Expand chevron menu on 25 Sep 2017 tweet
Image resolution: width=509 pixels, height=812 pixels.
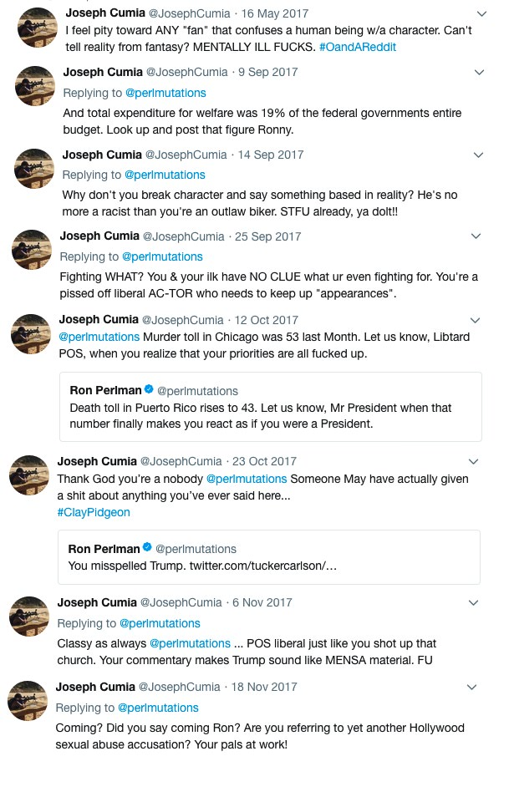tap(476, 236)
